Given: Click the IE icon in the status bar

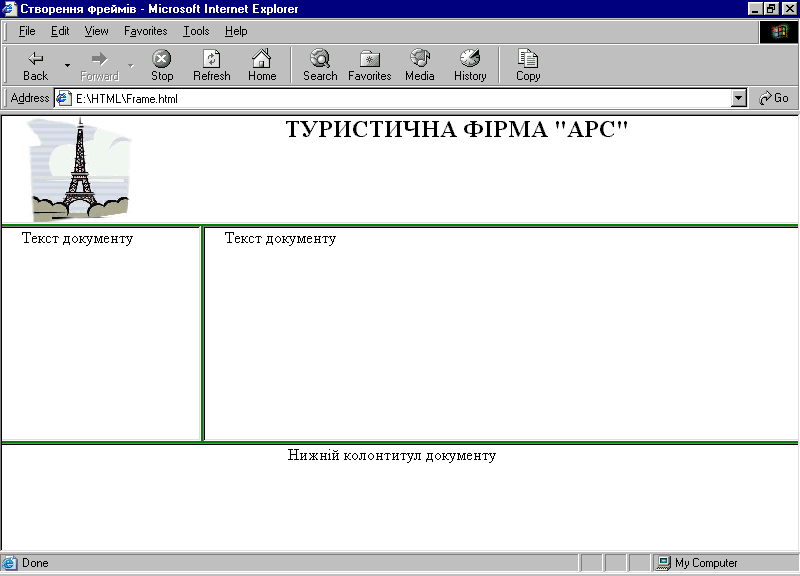Looking at the screenshot, I should tap(9, 563).
